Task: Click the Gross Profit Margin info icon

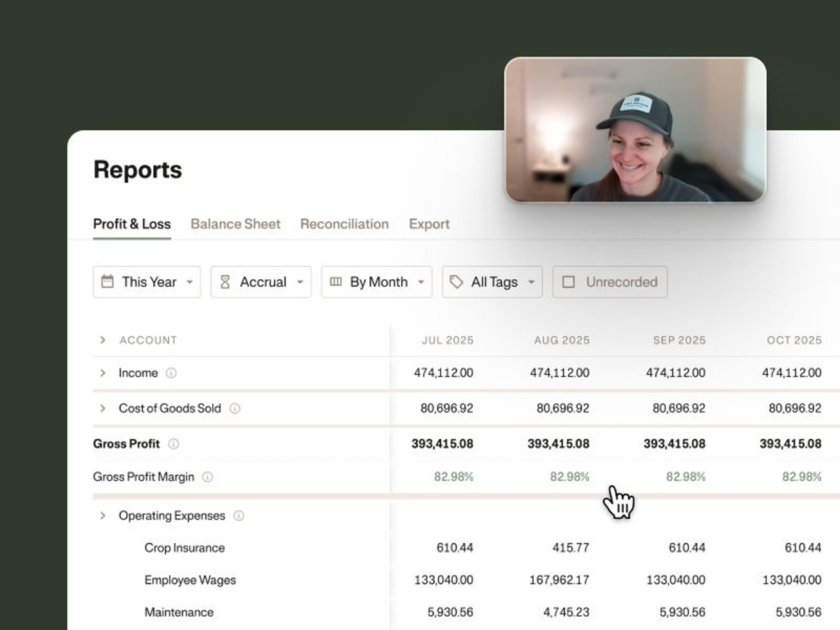Action: [207, 477]
